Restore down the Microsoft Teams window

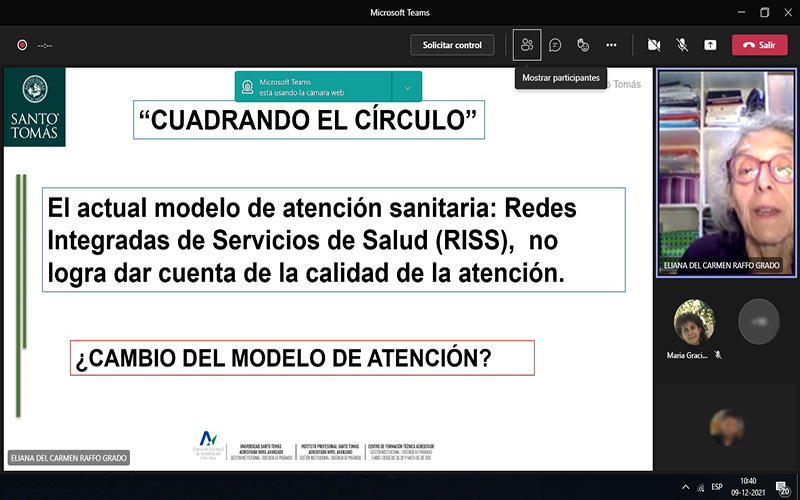coord(764,12)
